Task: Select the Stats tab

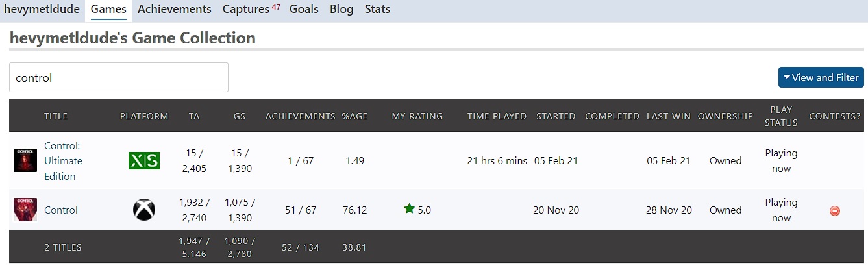Action: [377, 9]
